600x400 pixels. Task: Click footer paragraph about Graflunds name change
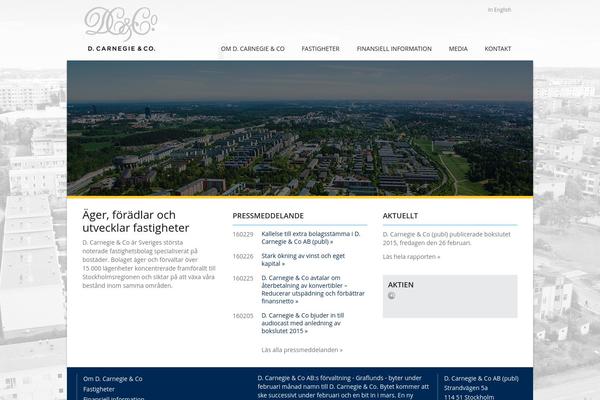tap(343, 387)
